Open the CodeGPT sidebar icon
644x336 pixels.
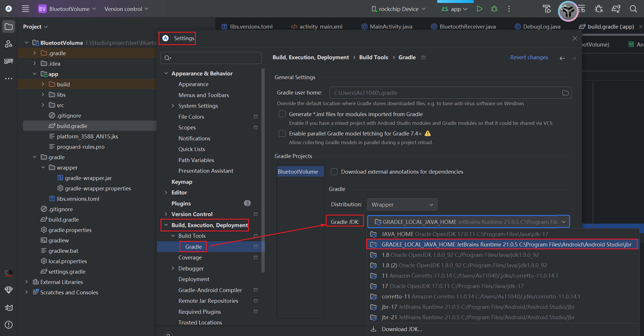click(x=9, y=61)
